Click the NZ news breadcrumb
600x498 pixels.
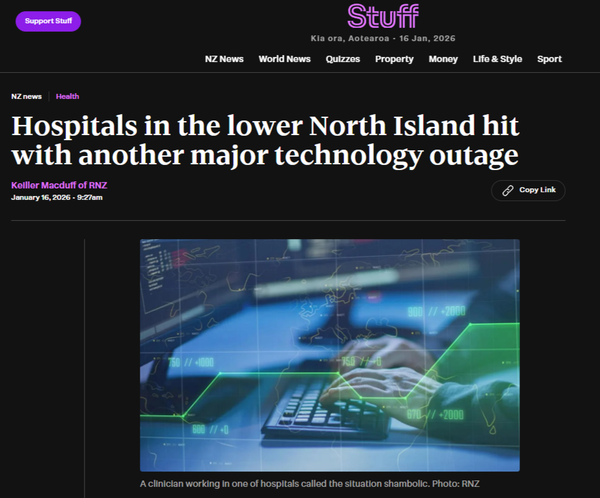tap(26, 96)
